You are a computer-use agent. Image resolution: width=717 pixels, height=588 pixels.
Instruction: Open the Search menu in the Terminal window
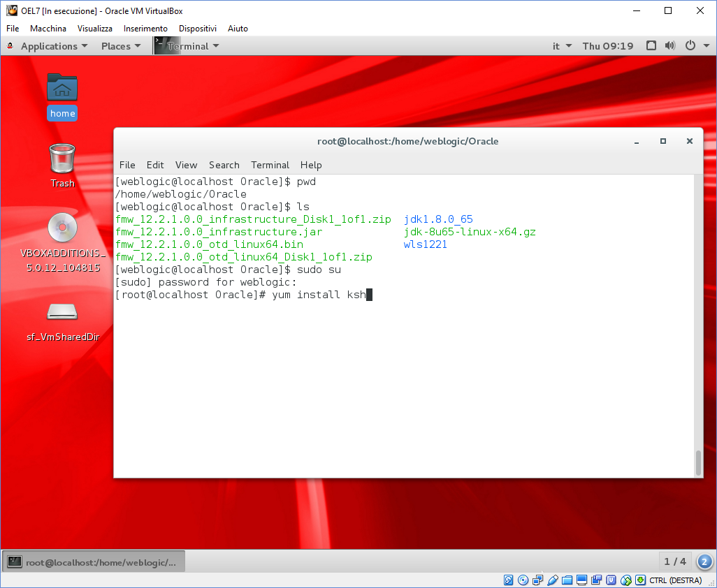[x=224, y=165]
